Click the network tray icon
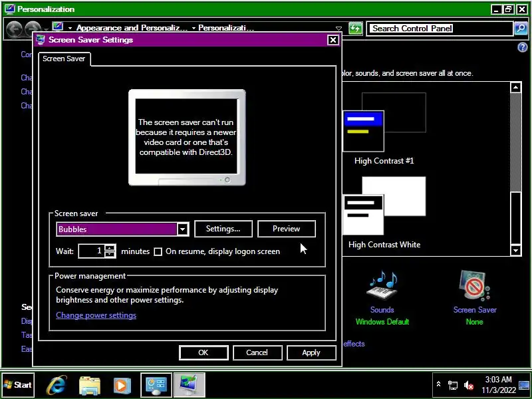Viewport: 532px width, 399px height. pyautogui.click(x=453, y=385)
